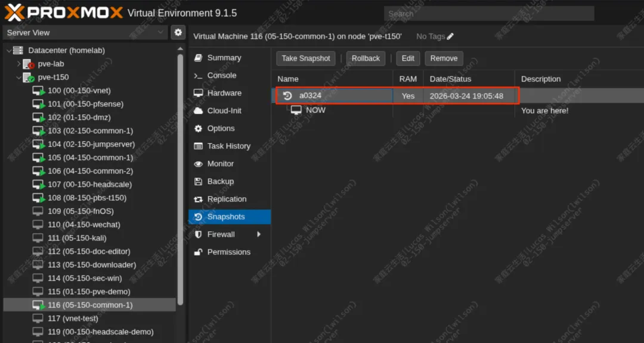
Task: Click the NOW monitor icon
Action: pyautogui.click(x=296, y=110)
